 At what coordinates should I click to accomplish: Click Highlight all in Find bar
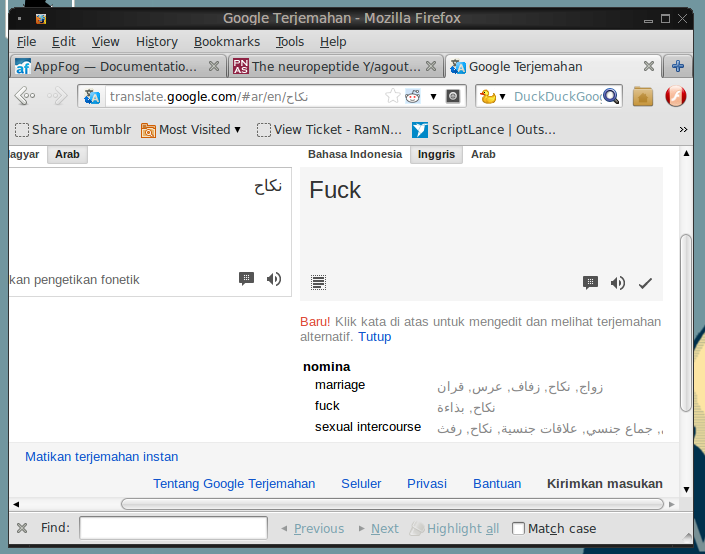[x=455, y=528]
